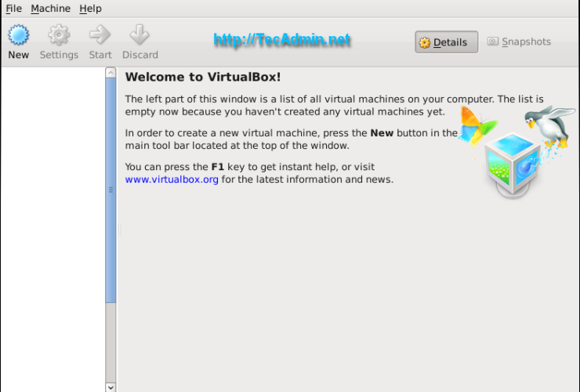Switch to the Snapshots view
The height and width of the screenshot is (392, 580).
[x=519, y=42]
